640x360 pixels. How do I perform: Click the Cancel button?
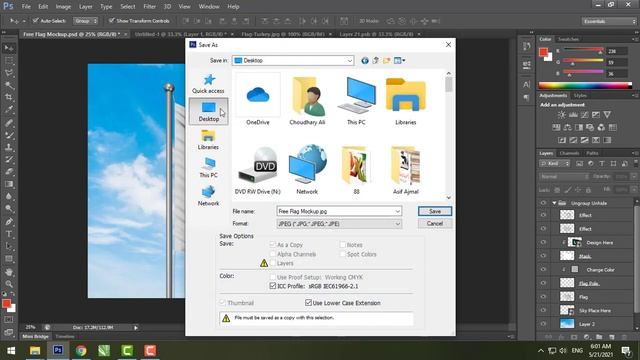point(435,223)
